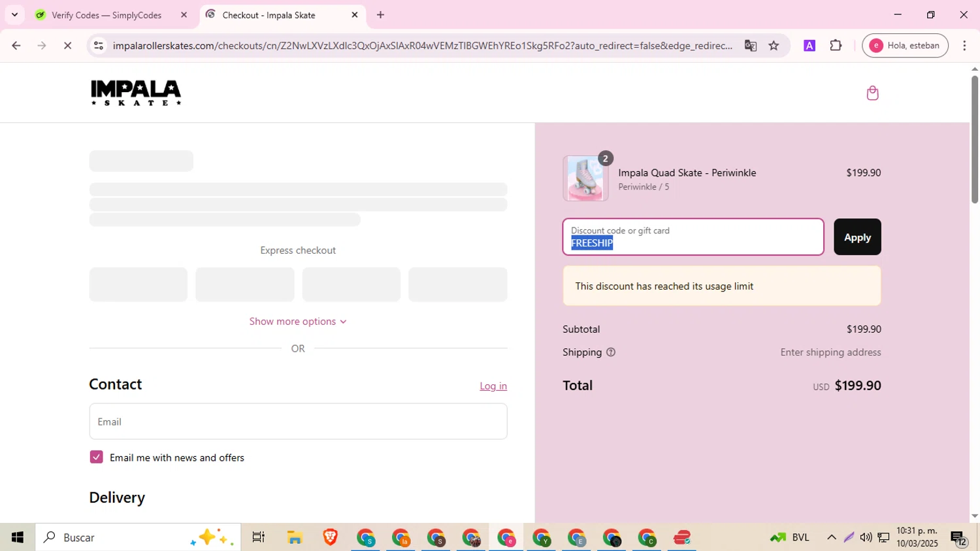Select the Checkout - Impala Skate tab
The width and height of the screenshot is (980, 551).
coord(269,15)
